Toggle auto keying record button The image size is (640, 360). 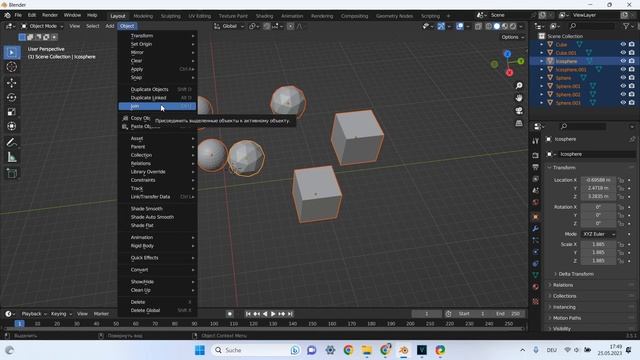click(x=230, y=314)
